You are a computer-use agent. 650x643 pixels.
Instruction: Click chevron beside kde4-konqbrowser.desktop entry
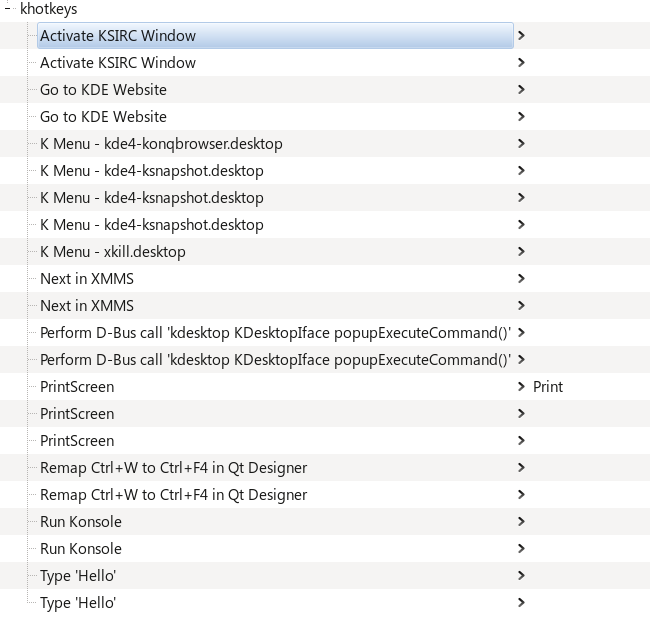pos(522,144)
